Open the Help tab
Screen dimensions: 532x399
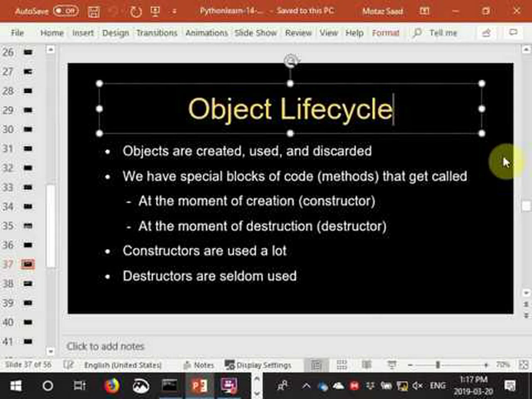[x=354, y=32]
